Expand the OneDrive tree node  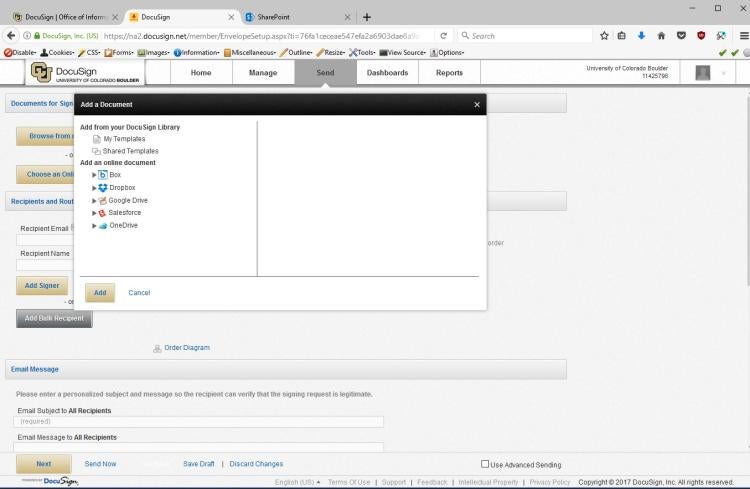(x=94, y=225)
